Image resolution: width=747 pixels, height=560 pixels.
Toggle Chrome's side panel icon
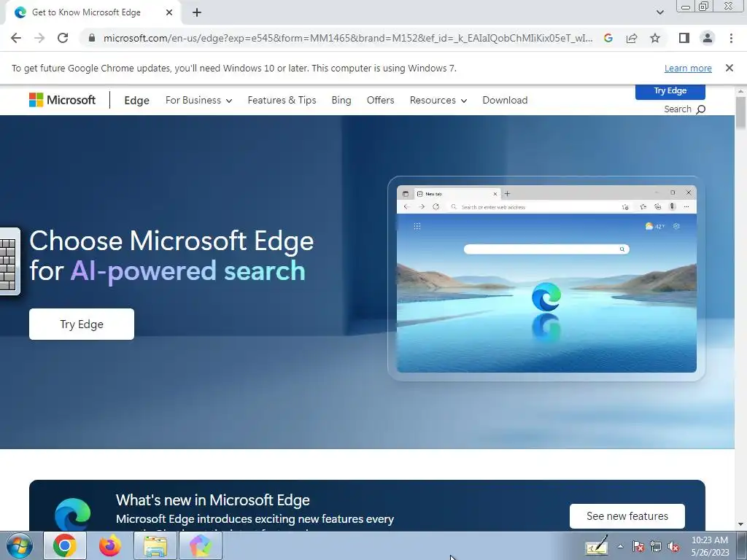tap(684, 38)
